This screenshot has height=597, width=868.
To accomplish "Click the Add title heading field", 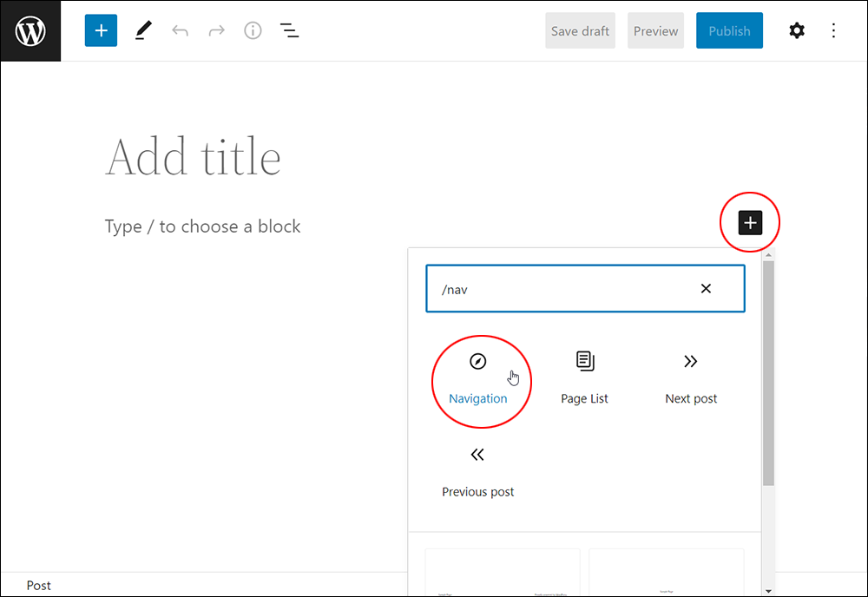I will click(x=194, y=157).
